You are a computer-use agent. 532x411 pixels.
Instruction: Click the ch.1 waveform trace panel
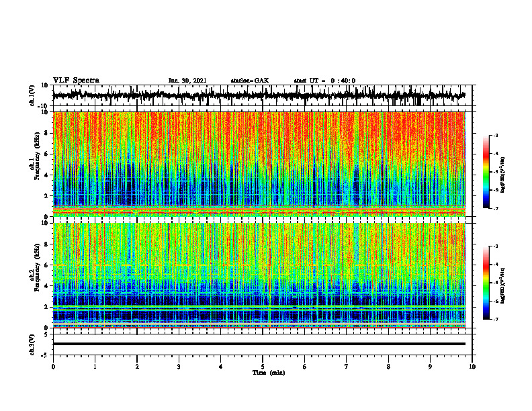click(262, 95)
